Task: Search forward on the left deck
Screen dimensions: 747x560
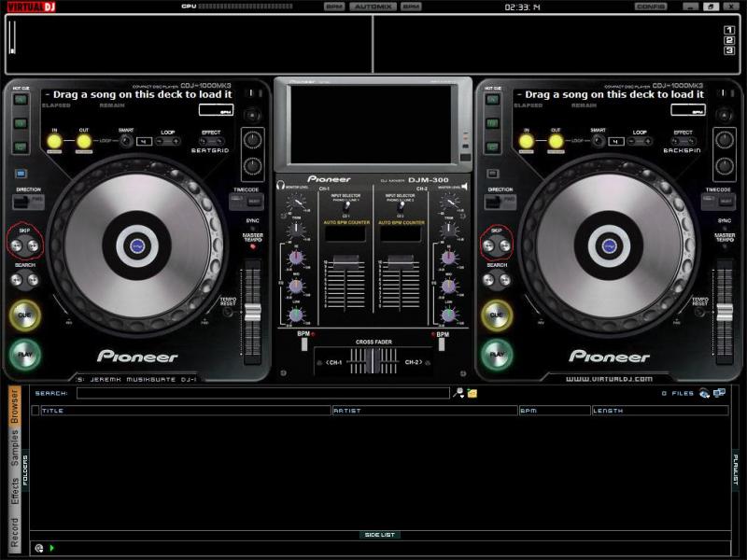Action: 33,280
